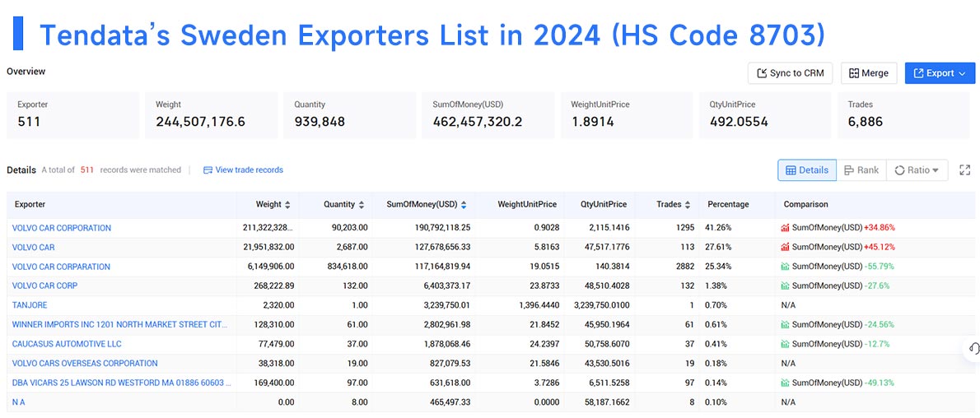This screenshot has width=980, height=418.
Task: Click the SumOfMoney 462,457,320.2 overview card
Action: (x=488, y=115)
